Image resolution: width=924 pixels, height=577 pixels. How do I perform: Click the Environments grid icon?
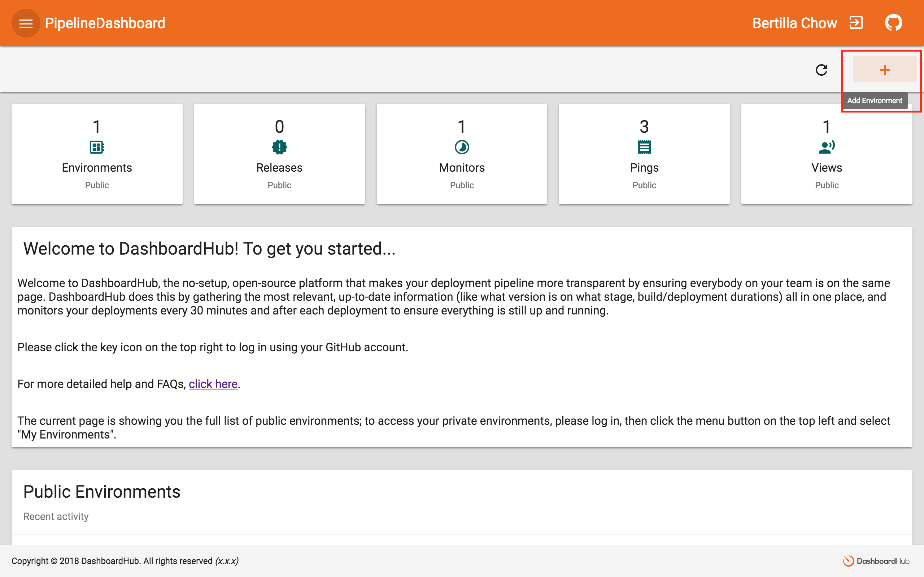[97, 147]
